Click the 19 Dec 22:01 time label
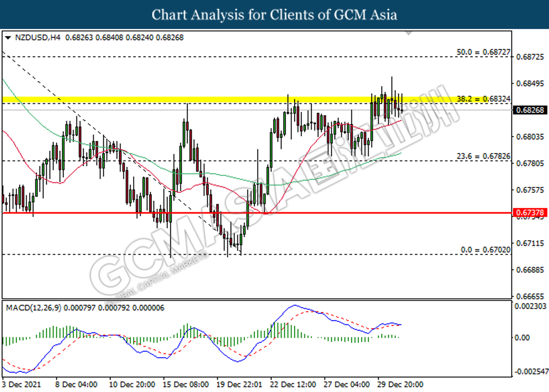The height and width of the screenshot is (392, 549). (239, 384)
